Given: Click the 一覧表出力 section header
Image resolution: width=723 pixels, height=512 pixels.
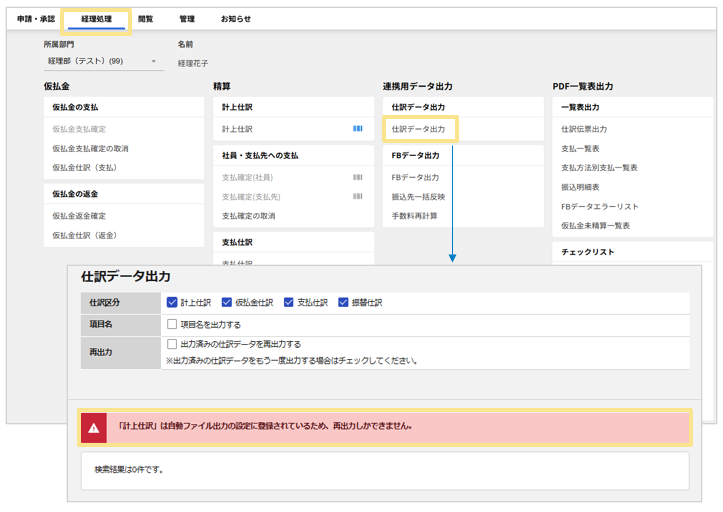Looking at the screenshot, I should coord(580,107).
